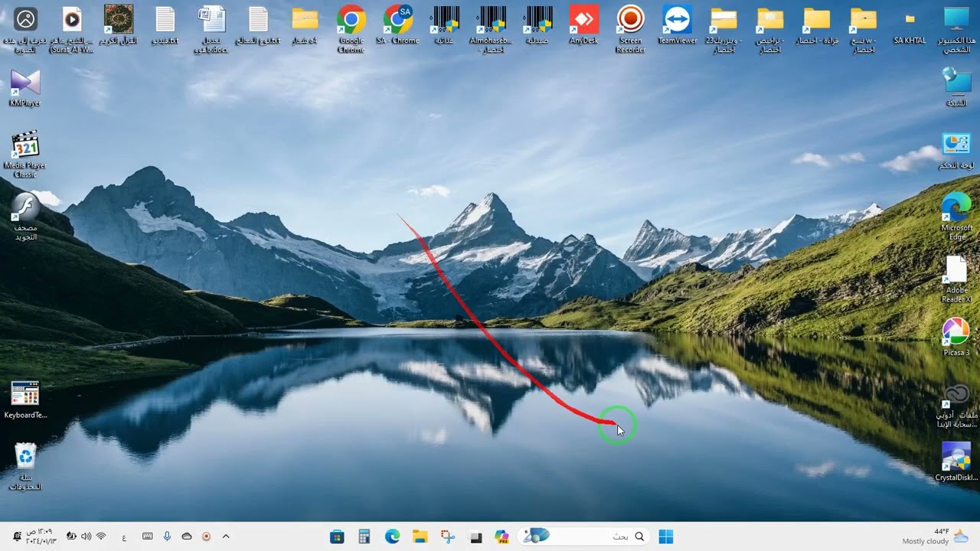Open File Explorer from the taskbar
Viewport: 980px width, 551px height.
point(420,536)
